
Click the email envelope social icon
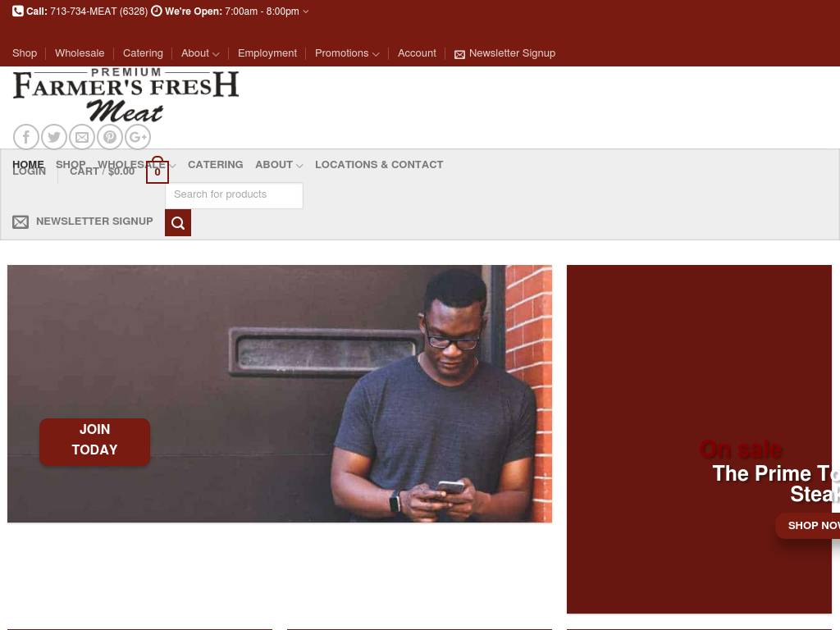82,137
